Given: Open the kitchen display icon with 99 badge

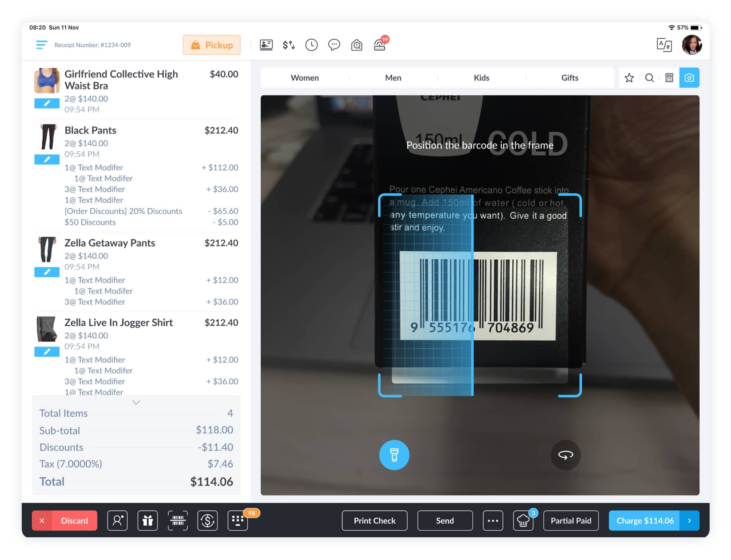Looking at the screenshot, I should [379, 45].
